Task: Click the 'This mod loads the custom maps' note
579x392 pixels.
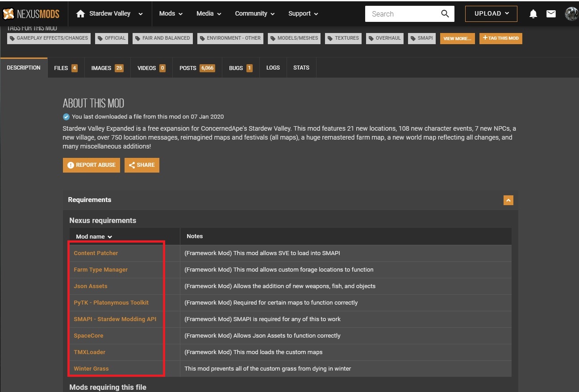Action: point(254,352)
